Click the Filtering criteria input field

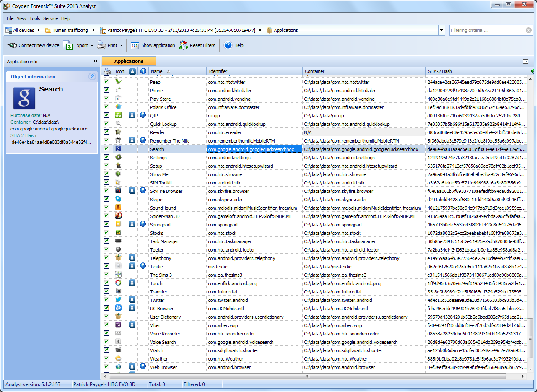[488, 30]
